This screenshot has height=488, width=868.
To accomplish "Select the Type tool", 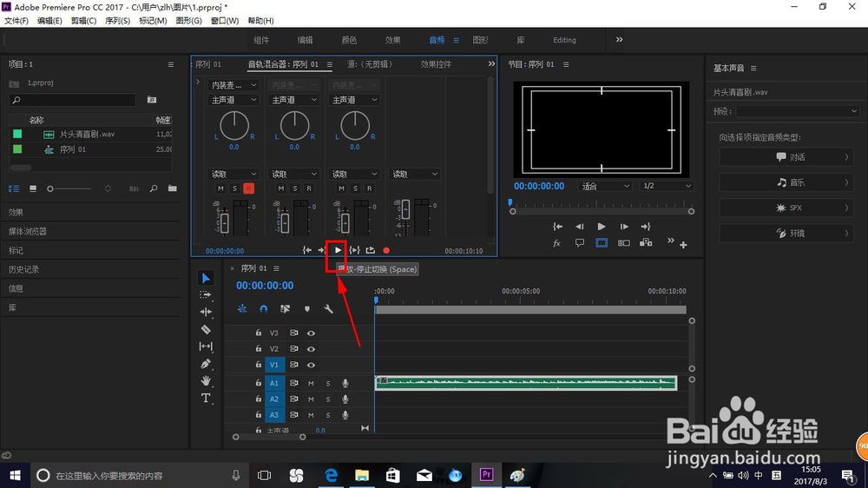I will coord(206,398).
